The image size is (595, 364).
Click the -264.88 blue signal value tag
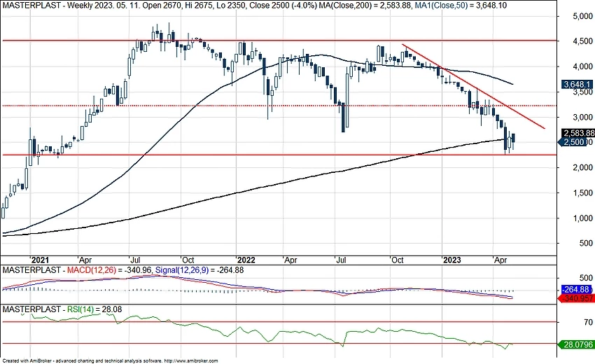click(577, 289)
